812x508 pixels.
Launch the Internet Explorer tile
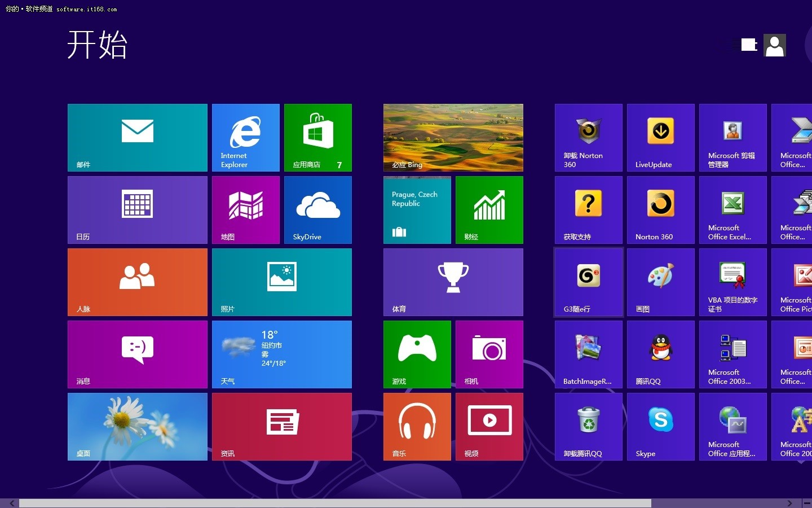click(246, 138)
